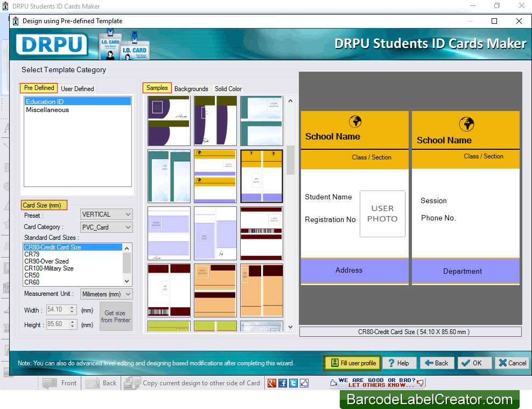Click the Twitter share icon
This screenshot has height=409, width=532.
click(293, 383)
